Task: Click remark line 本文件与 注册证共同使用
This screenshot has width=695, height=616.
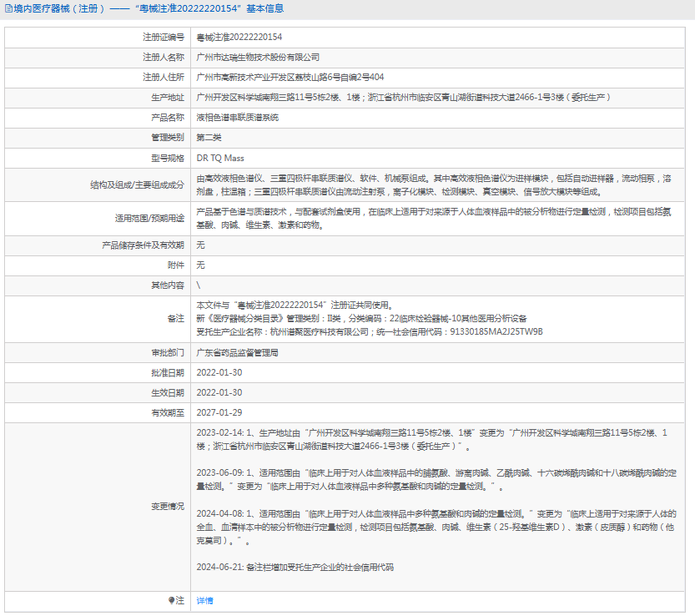Action: pyautogui.click(x=295, y=305)
